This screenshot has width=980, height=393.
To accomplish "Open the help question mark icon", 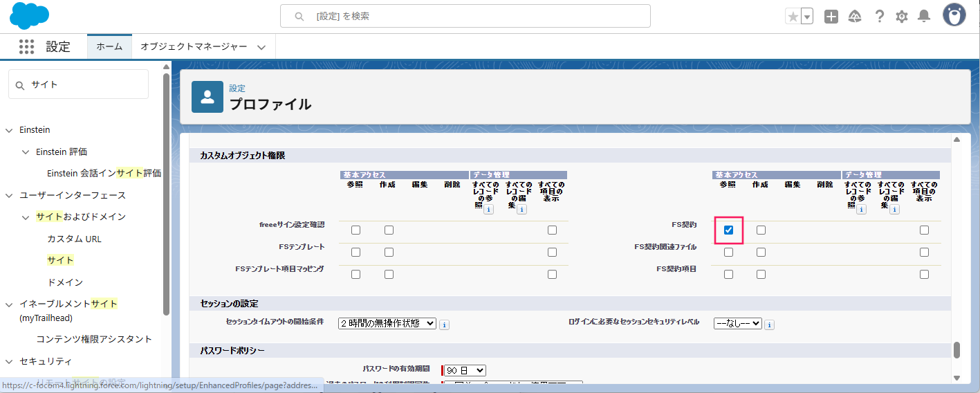I will coord(879,17).
